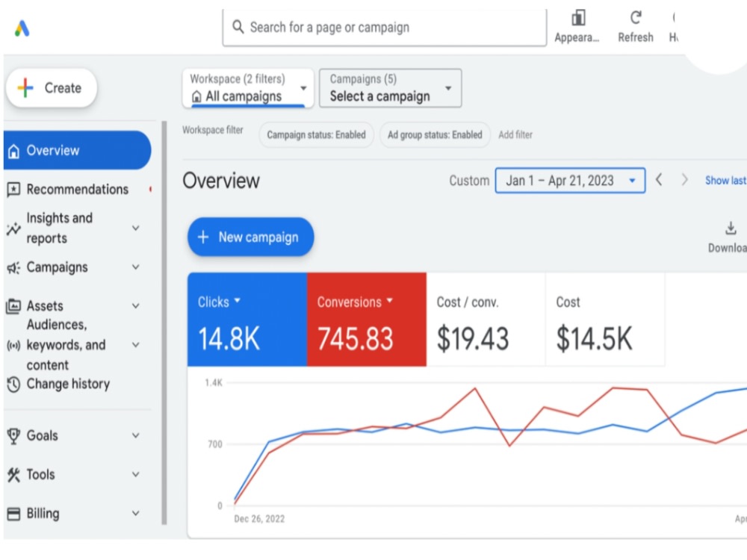Image resolution: width=747 pixels, height=560 pixels.
Task: Open the Workspace All campaigns dropdown
Action: click(x=248, y=88)
